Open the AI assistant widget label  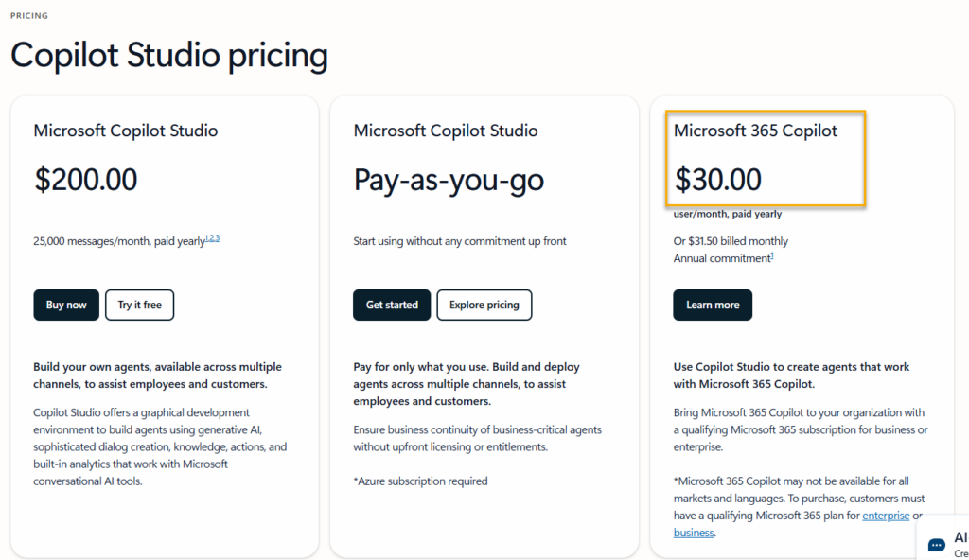point(960,539)
